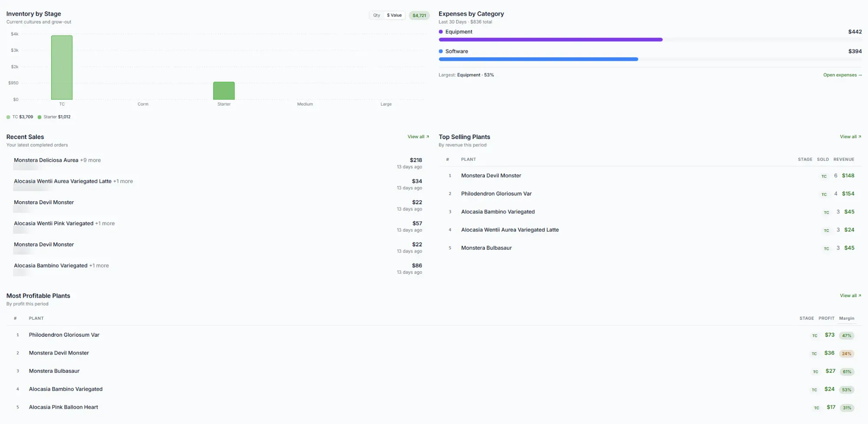The image size is (868, 424).
Task: Sort Top Selling Plants by SOLD column
Action: [x=823, y=159]
